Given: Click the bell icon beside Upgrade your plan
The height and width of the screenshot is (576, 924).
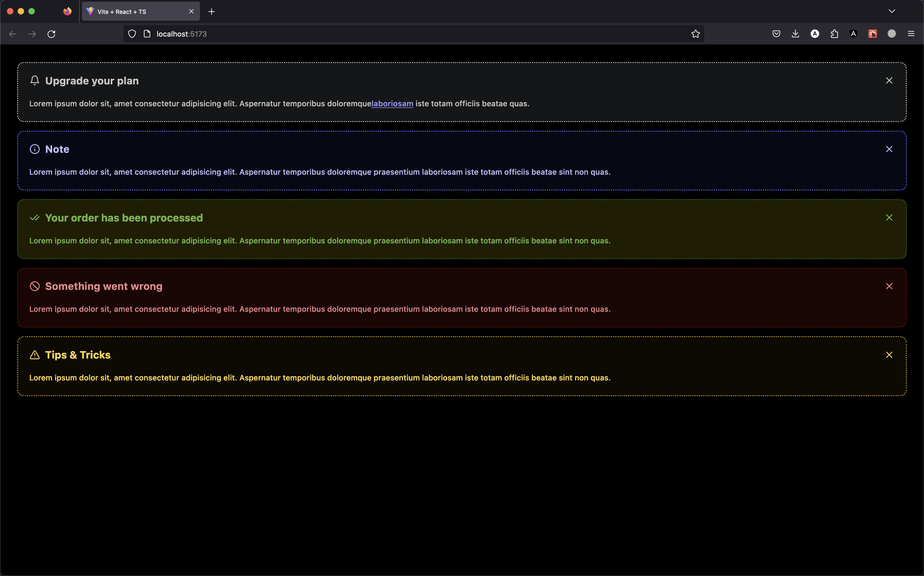Looking at the screenshot, I should (x=35, y=80).
